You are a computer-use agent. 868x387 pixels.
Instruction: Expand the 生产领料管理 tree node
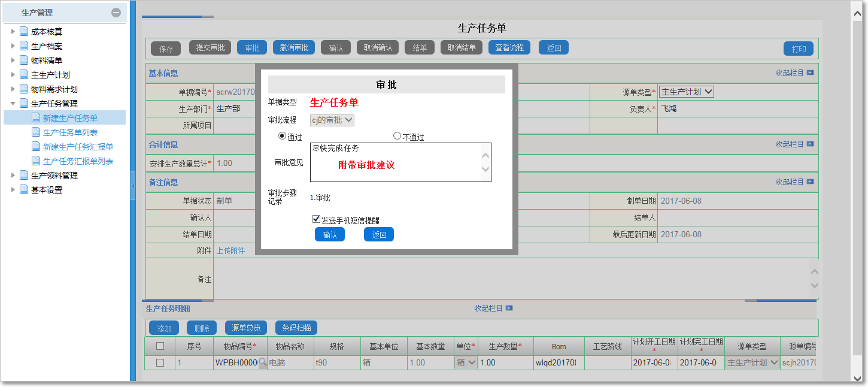pyautogui.click(x=13, y=176)
